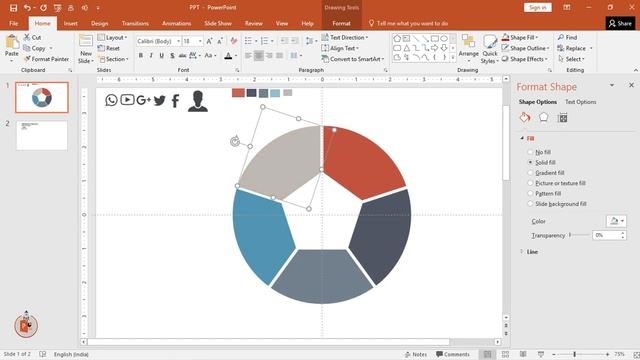Open Fill & Line tab icon in Format Shape
The image size is (640, 360).
tap(525, 118)
